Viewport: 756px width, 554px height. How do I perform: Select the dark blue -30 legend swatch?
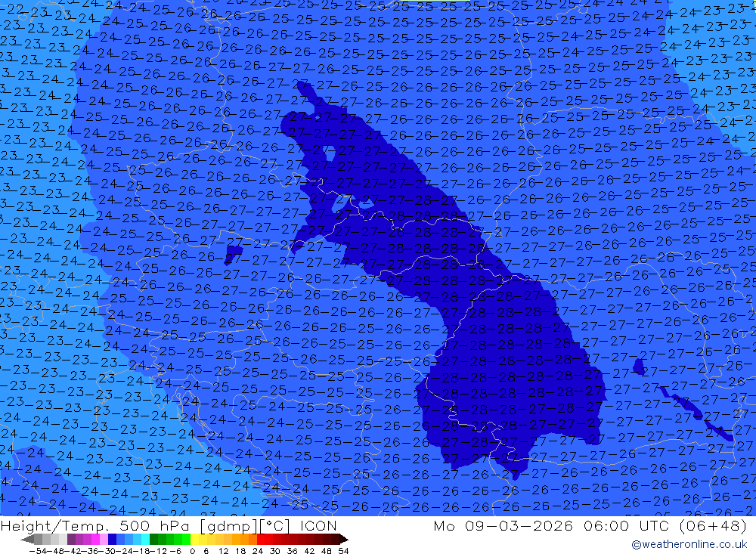pos(112,539)
